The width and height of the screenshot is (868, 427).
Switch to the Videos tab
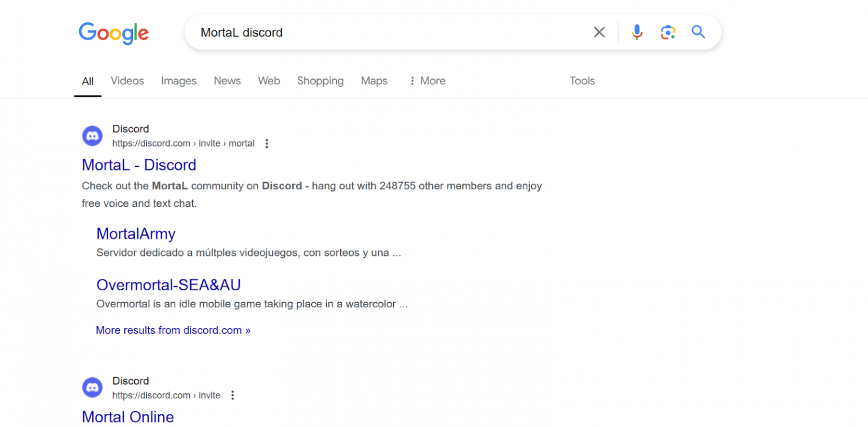click(x=127, y=81)
